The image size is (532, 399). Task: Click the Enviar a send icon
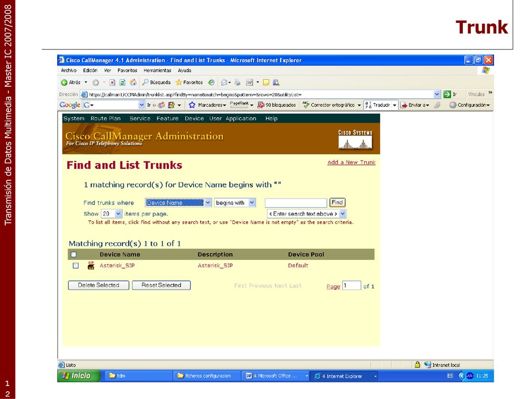click(x=404, y=105)
